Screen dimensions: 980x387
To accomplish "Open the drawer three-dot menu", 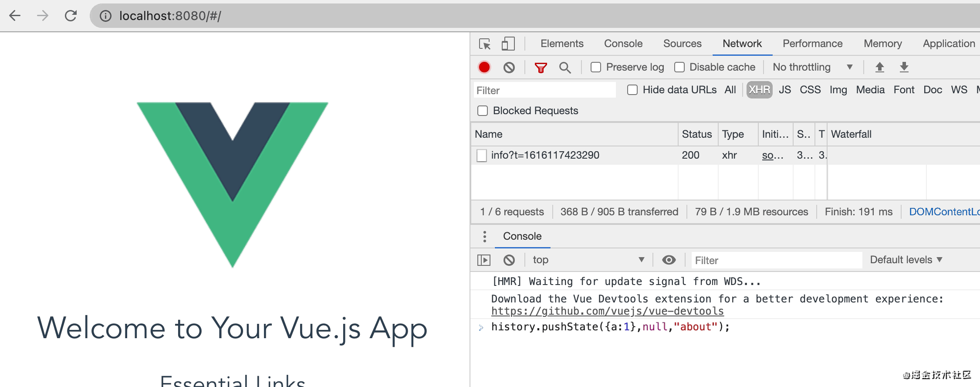I will tap(484, 236).
